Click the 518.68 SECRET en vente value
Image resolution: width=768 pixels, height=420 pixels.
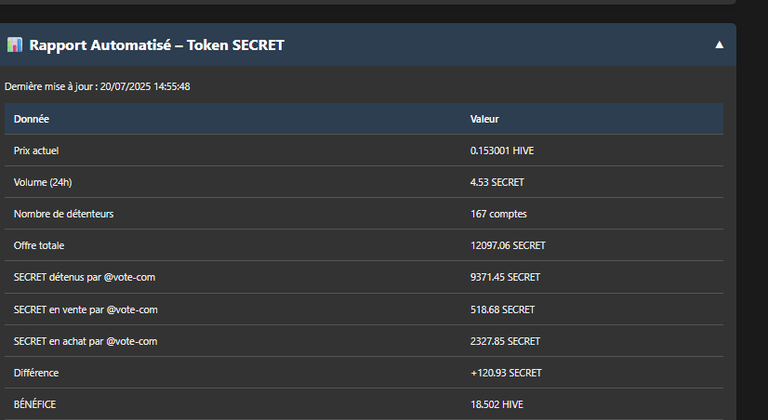point(503,310)
